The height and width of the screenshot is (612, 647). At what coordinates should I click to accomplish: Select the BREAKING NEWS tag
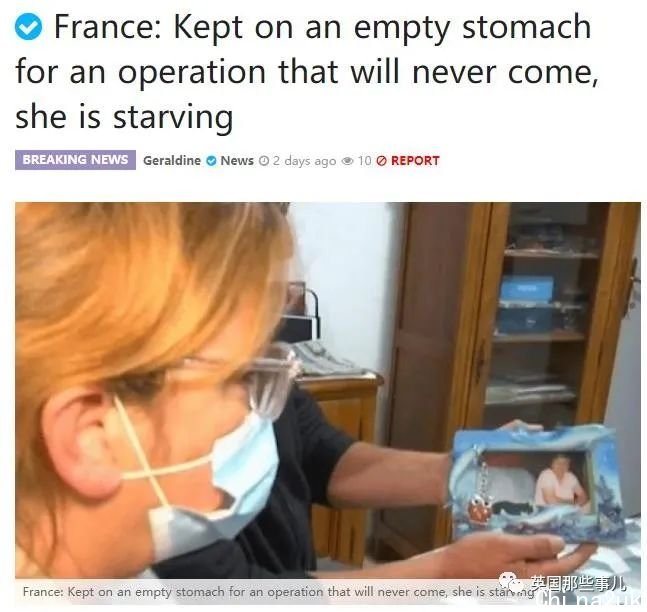75,160
